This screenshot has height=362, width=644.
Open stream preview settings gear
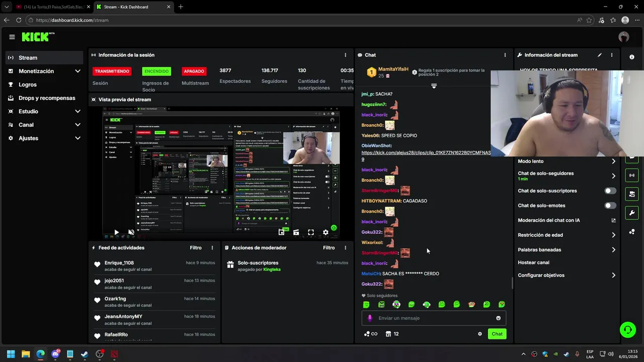(x=326, y=232)
